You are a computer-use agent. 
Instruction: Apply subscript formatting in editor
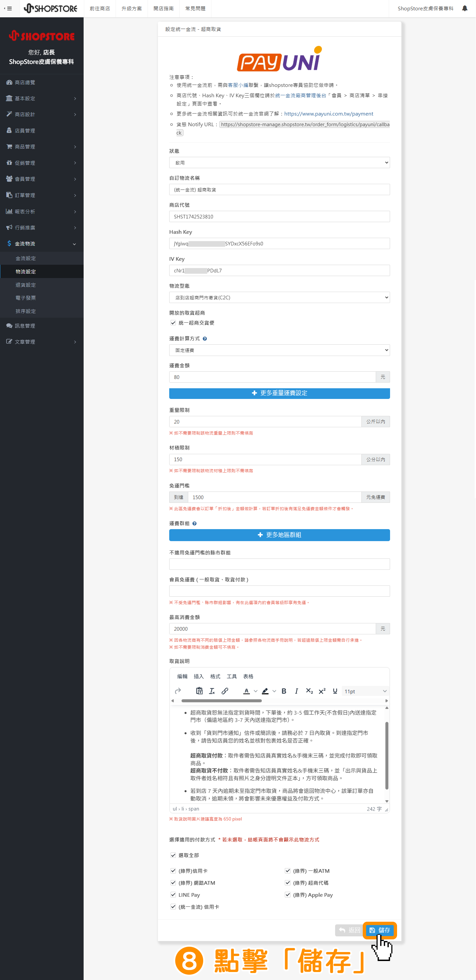[309, 691]
